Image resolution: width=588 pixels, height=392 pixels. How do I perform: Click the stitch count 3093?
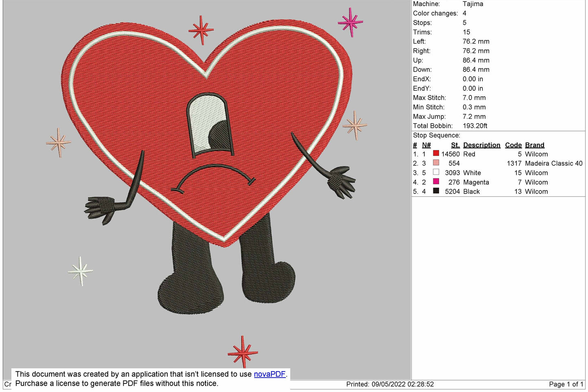452,173
